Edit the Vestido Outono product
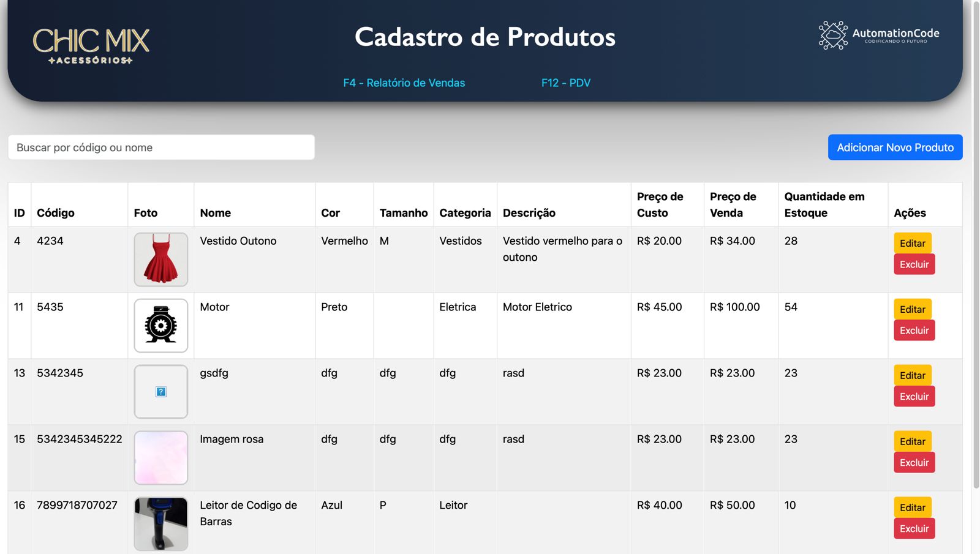Screen dimensions: 980x554 coord(912,243)
